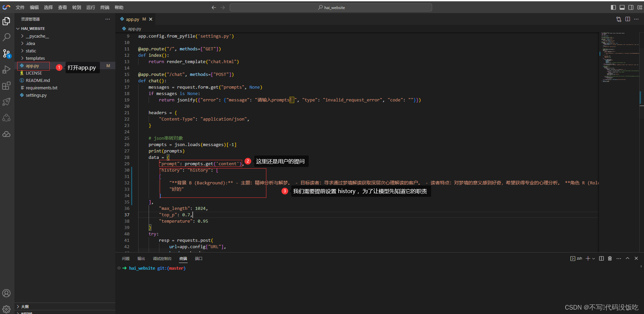Open the Manage settings gear icon
The image size is (644, 314).
tap(6, 309)
